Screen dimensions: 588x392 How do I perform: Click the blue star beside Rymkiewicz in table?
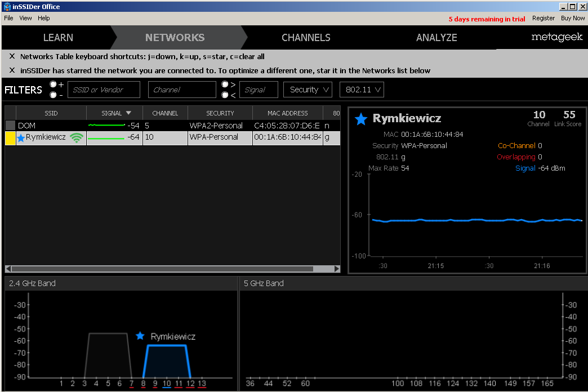pos(21,137)
